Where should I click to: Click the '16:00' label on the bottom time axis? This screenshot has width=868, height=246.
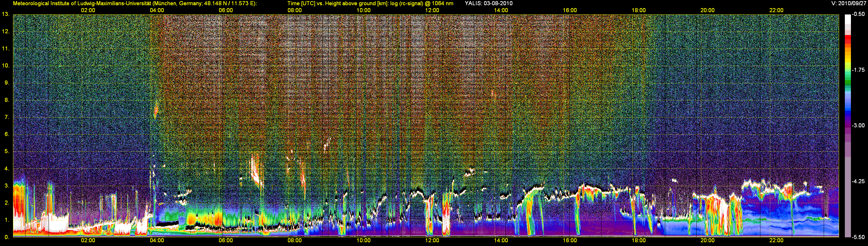pyautogui.click(x=570, y=241)
